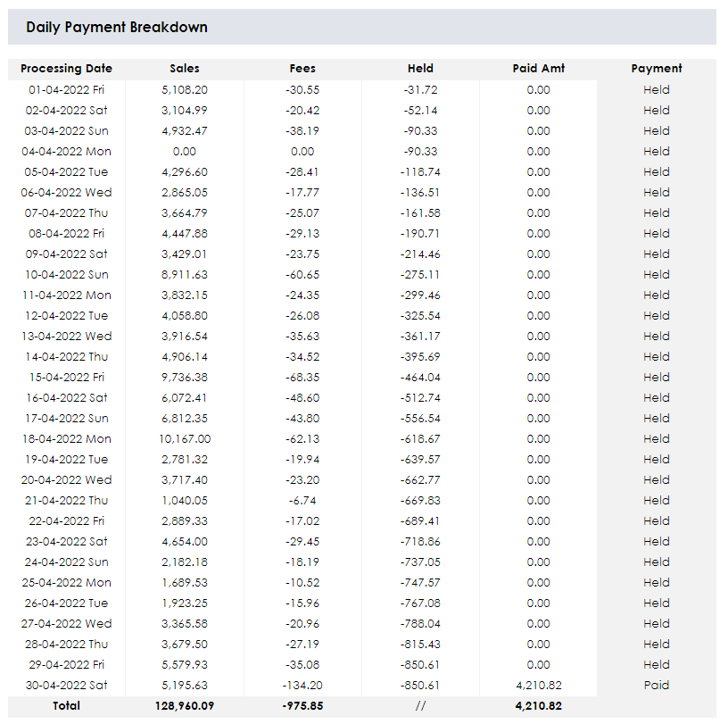The image size is (728, 724).
Task: Click the Total row label
Action: 67,706
